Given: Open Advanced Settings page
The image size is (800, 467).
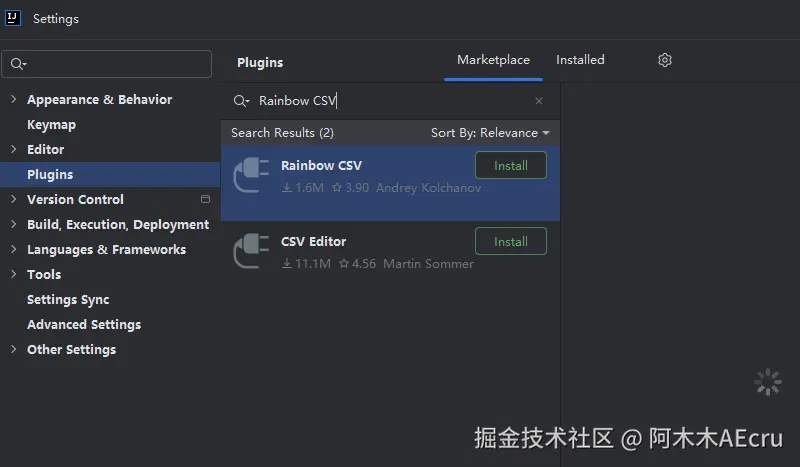Looking at the screenshot, I should [x=84, y=325].
